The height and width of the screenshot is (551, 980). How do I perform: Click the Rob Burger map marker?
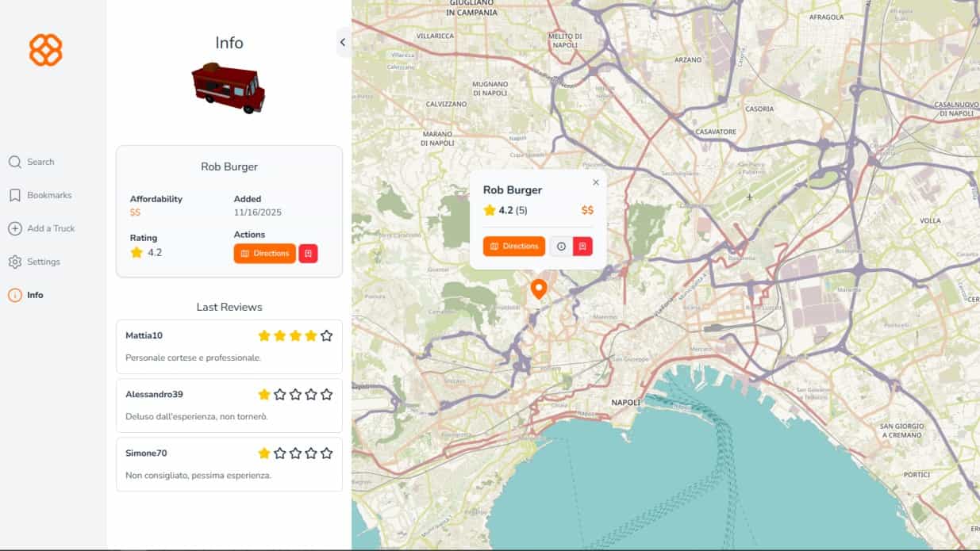point(539,288)
